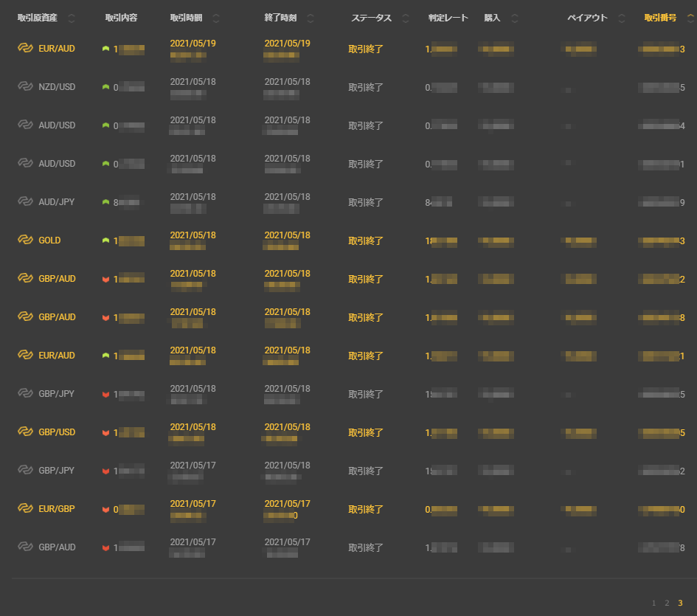The height and width of the screenshot is (616, 697).
Task: Click the green up arrow in NZD/USD row
Action: (105, 87)
